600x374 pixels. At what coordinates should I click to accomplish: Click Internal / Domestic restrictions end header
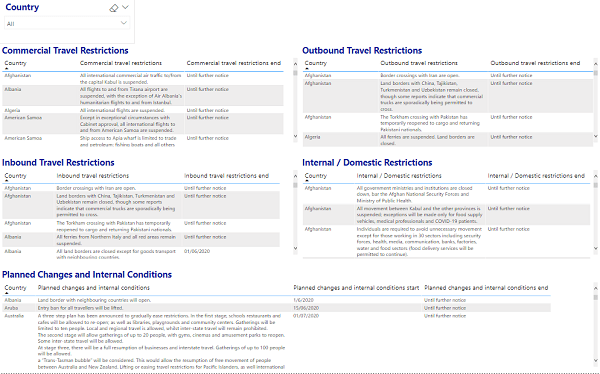(536, 176)
